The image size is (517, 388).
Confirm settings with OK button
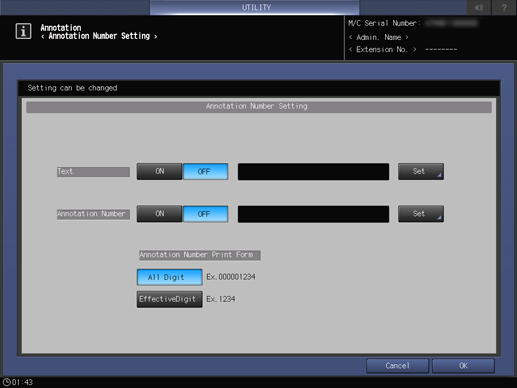tap(463, 366)
